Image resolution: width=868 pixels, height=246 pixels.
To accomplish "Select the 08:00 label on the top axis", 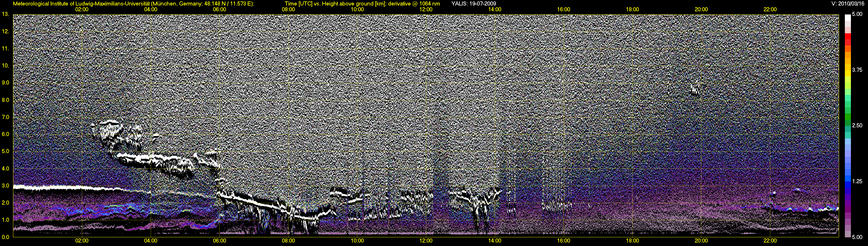I will (x=288, y=10).
